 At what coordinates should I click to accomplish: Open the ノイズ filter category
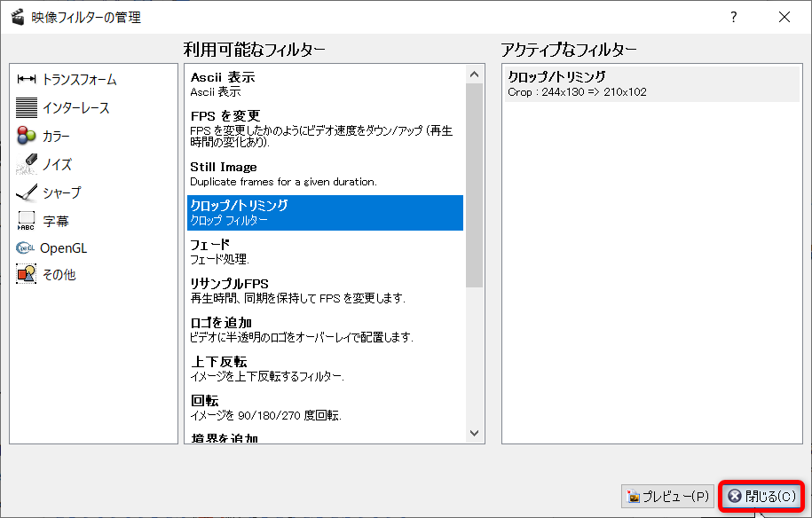[27, 164]
